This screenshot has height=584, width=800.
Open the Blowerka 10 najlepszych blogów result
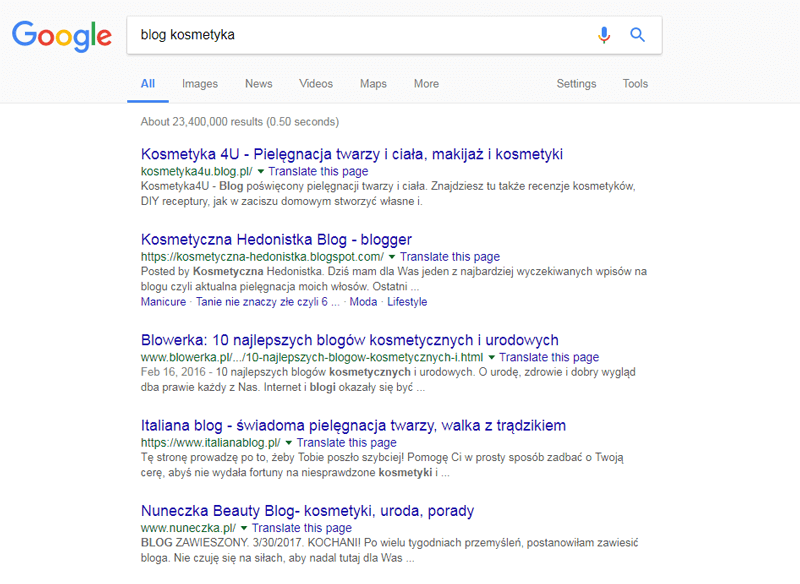pyautogui.click(x=349, y=340)
